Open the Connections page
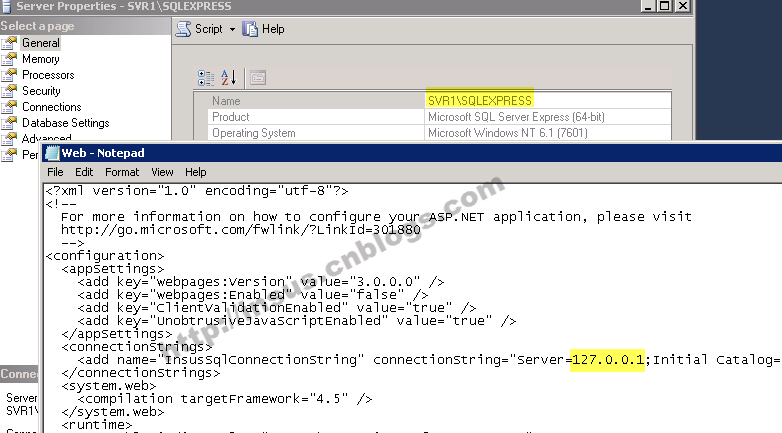The width and height of the screenshot is (782, 433). pyautogui.click(x=51, y=107)
